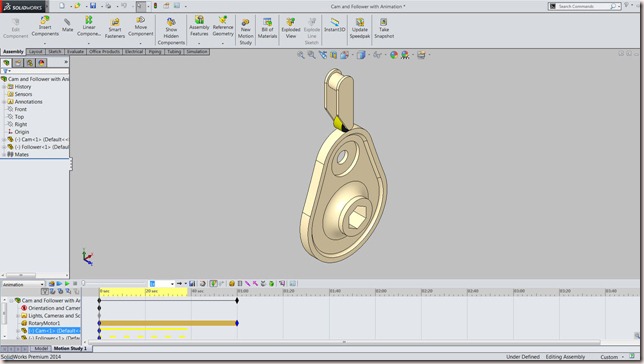Click the Motor icon in motion toolbar
This screenshot has height=364, width=644.
pyautogui.click(x=232, y=284)
